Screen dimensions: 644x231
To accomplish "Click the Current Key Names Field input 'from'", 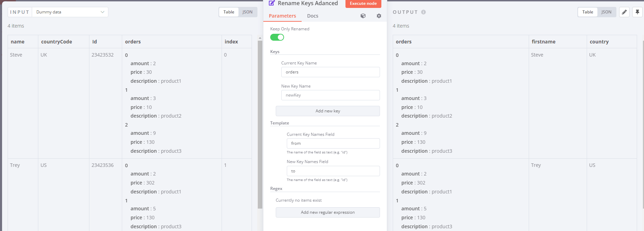I will [333, 143].
